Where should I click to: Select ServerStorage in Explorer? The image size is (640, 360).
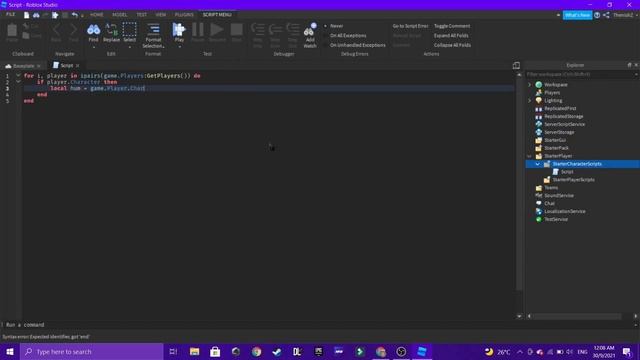tap(559, 132)
